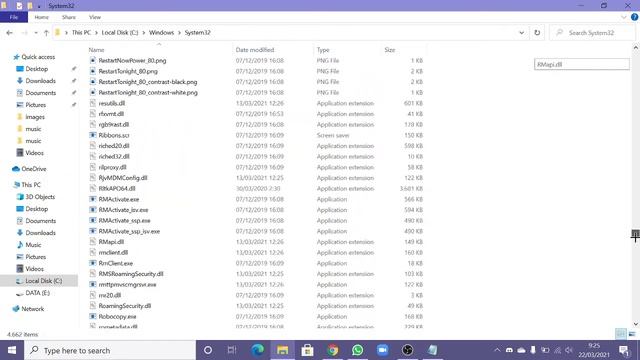This screenshot has width=640, height=360.
Task: Click the Search System32 box
Action: (x=592, y=33)
